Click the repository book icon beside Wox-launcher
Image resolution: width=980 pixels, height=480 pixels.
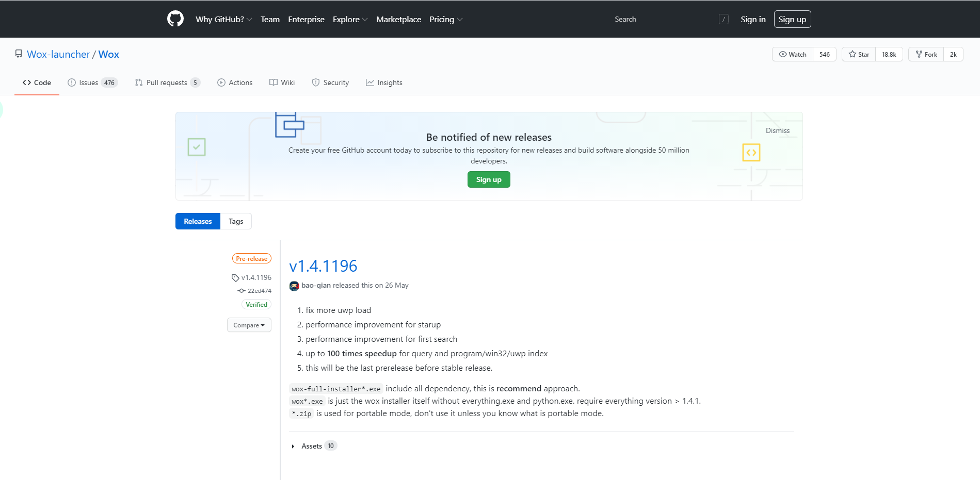19,54
